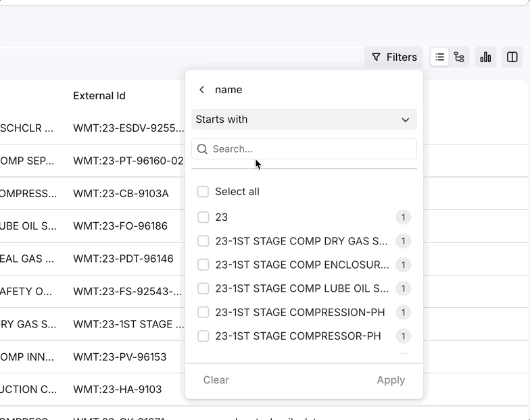Select the 23-1ST STAGE COMP LUBE OIL option

point(302,289)
